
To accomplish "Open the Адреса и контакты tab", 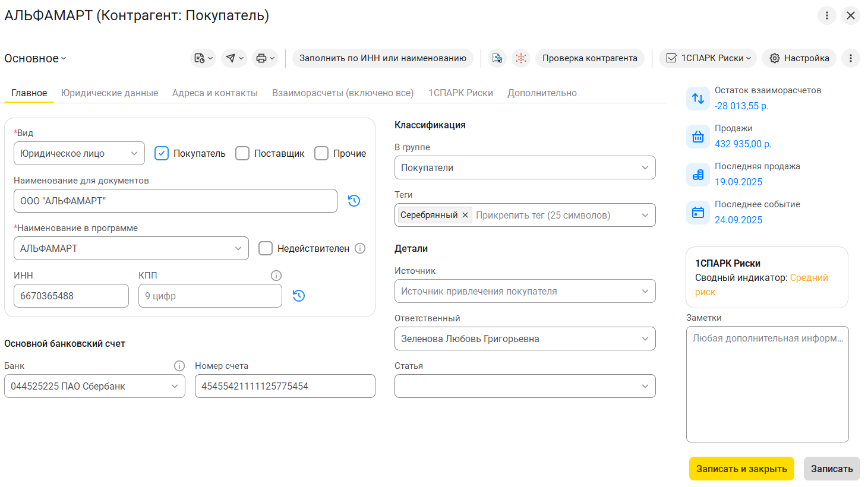I will pos(215,93).
